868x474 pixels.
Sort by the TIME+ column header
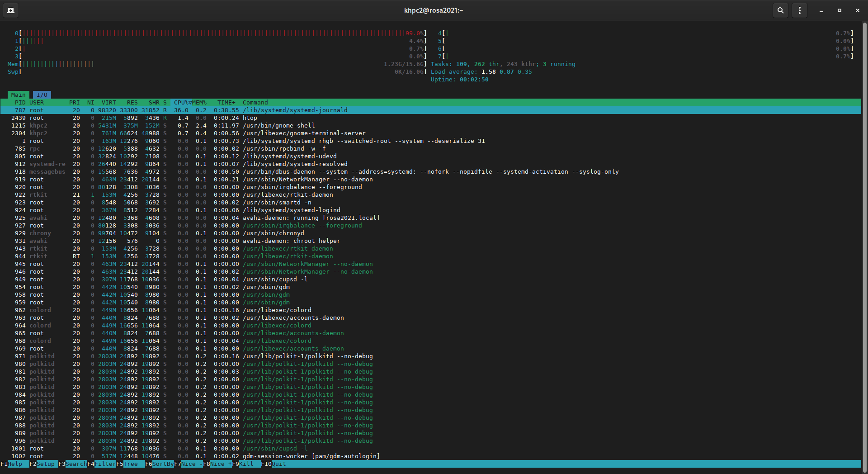[226, 103]
